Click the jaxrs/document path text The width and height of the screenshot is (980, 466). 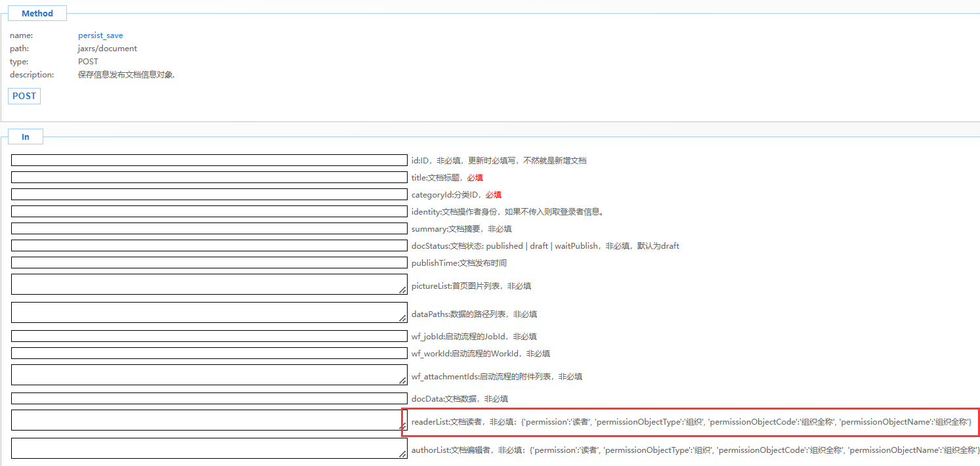tap(108, 49)
